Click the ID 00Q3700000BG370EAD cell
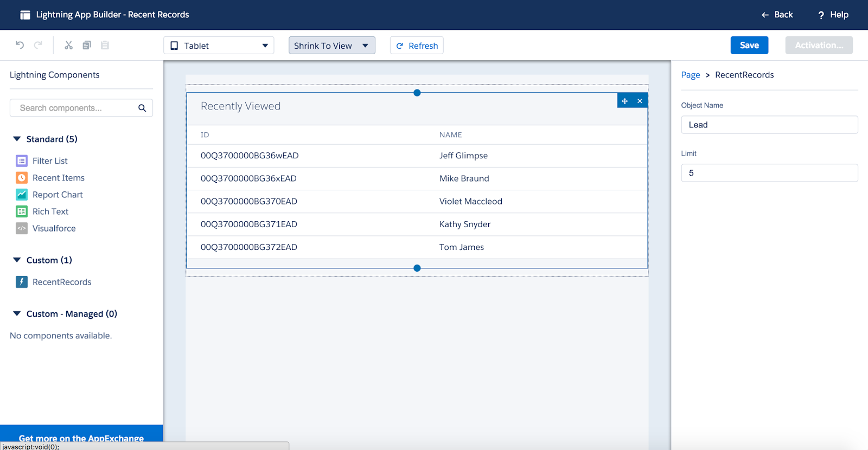This screenshot has width=868, height=450. click(x=249, y=201)
